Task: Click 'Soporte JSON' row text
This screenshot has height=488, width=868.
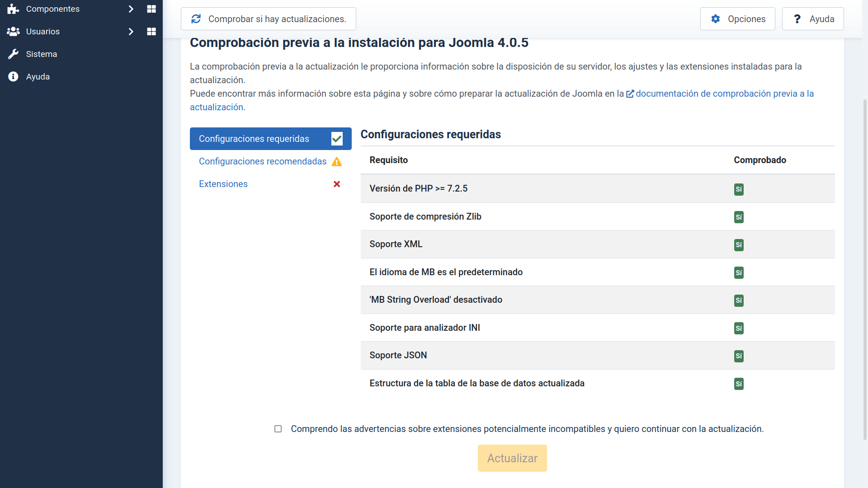Action: (x=398, y=355)
